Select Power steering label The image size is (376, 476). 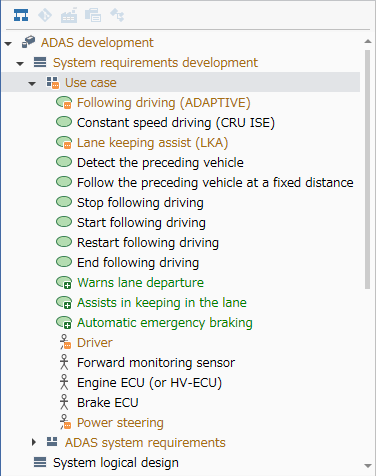tap(120, 423)
